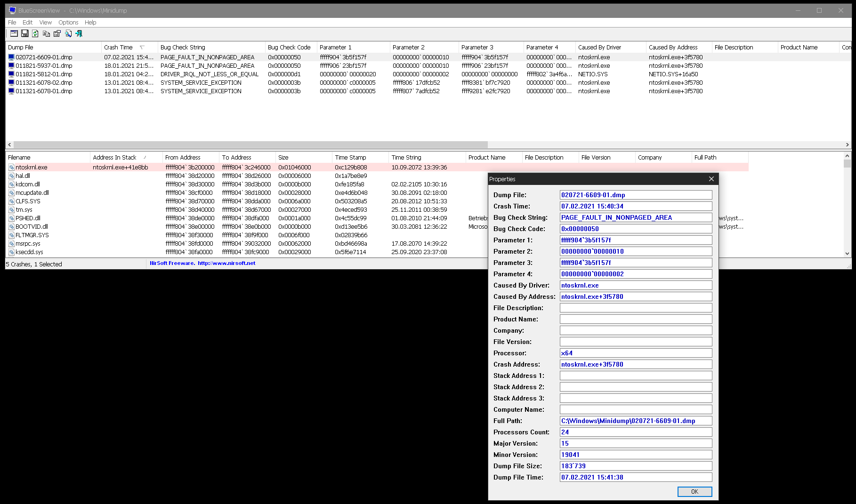Sort lower pane by Time Stamp header

click(x=360, y=157)
